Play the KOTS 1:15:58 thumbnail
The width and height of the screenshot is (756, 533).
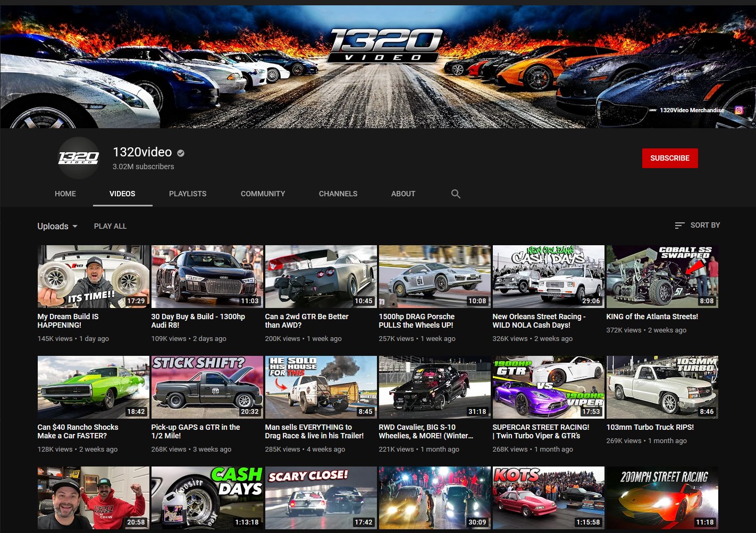coord(549,498)
